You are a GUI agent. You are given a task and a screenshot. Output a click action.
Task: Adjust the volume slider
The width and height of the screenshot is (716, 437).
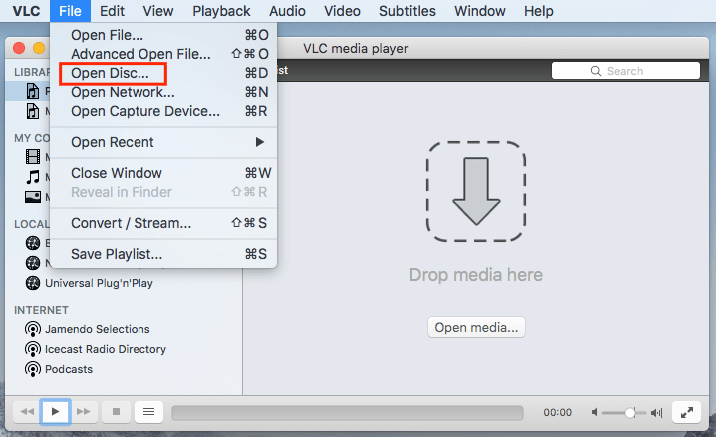[629, 412]
